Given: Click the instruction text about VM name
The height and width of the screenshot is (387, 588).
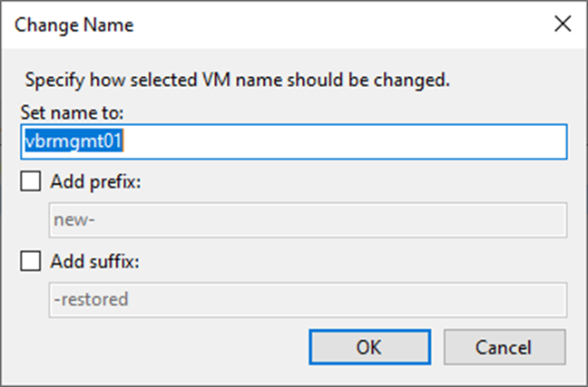Looking at the screenshot, I should 237,80.
